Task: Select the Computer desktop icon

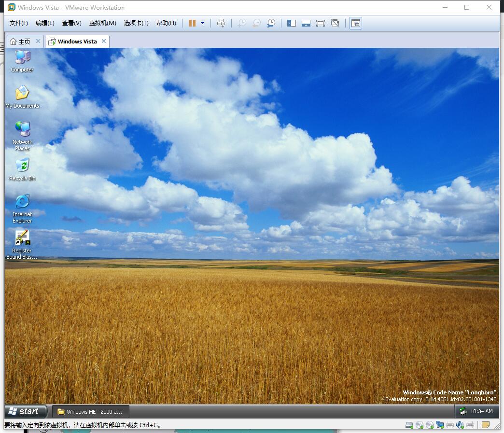Action: pyautogui.click(x=22, y=61)
